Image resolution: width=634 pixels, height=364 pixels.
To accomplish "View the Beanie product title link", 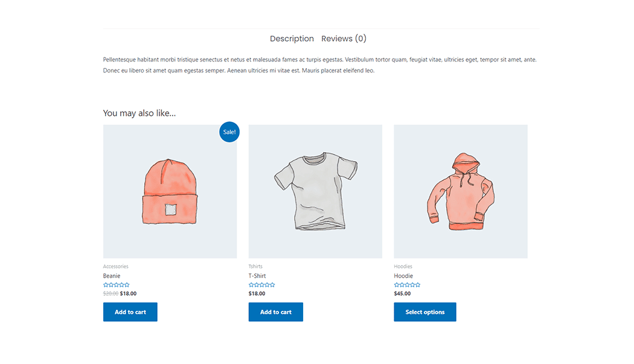I will (x=110, y=275).
